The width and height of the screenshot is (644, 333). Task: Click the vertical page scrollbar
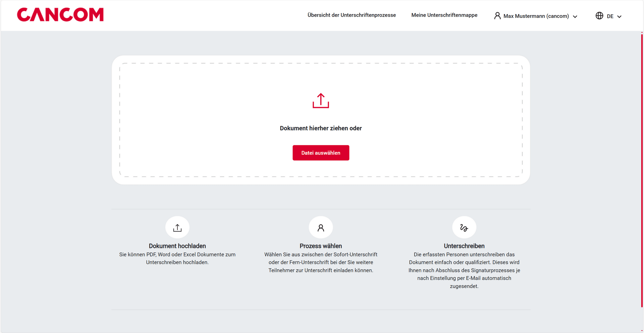642,168
